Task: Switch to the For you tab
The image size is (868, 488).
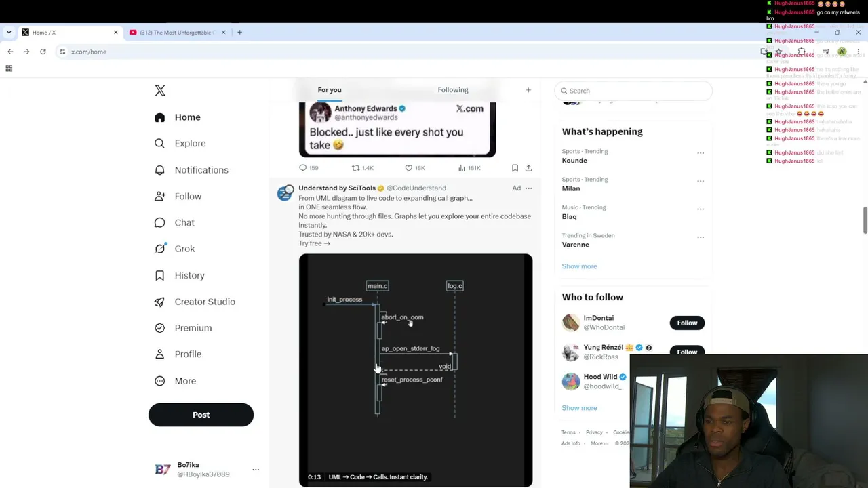Action: click(330, 90)
